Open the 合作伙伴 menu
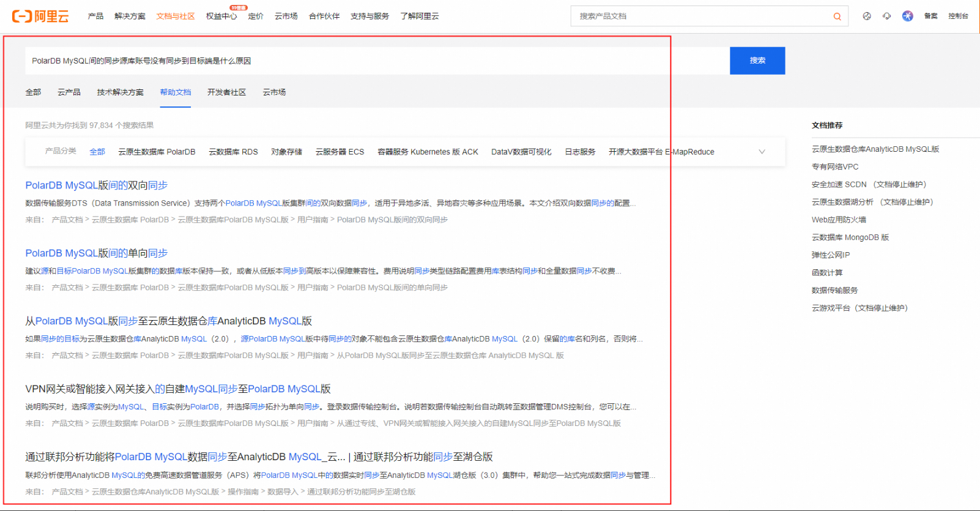The image size is (980, 511). pos(324,17)
